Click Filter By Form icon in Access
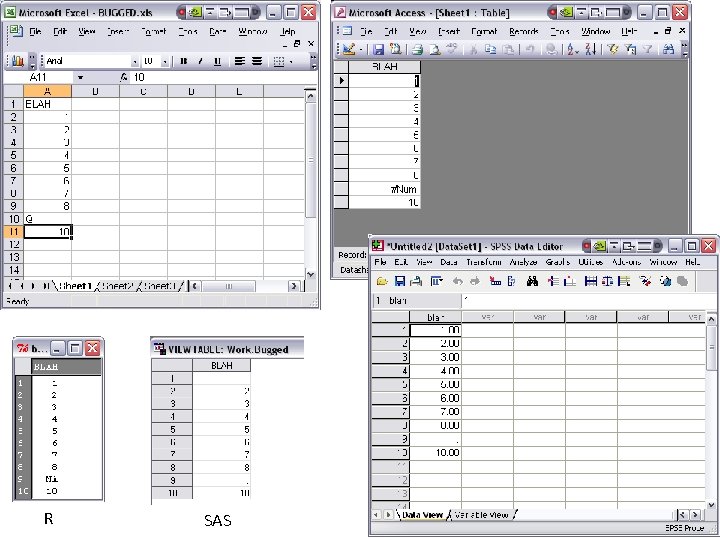720x540 pixels. tap(630, 49)
